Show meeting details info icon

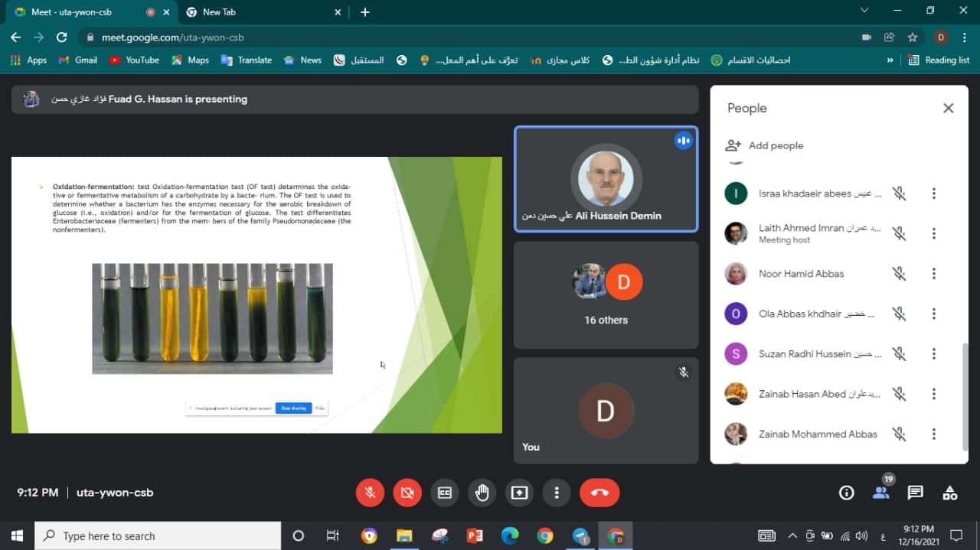pyautogui.click(x=846, y=493)
